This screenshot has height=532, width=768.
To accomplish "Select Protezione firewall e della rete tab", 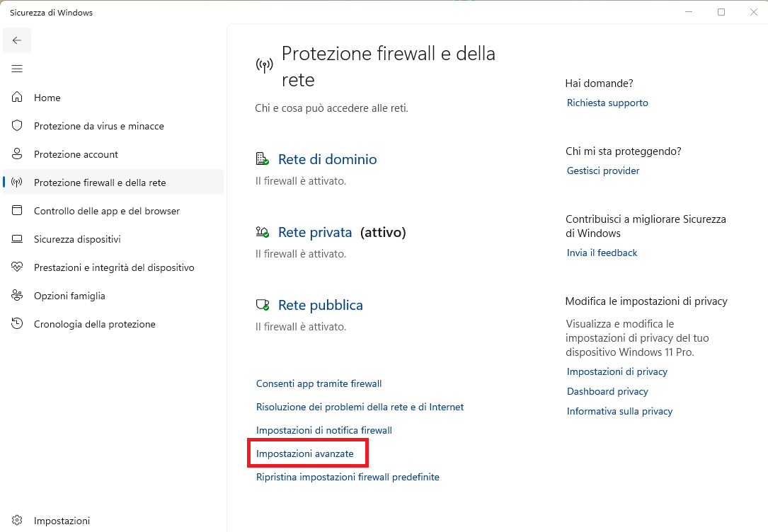I will tap(100, 183).
